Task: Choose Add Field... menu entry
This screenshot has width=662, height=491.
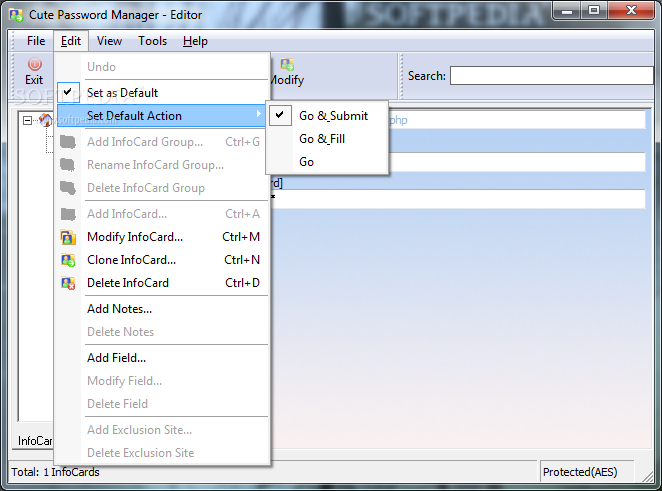Action: tap(163, 358)
